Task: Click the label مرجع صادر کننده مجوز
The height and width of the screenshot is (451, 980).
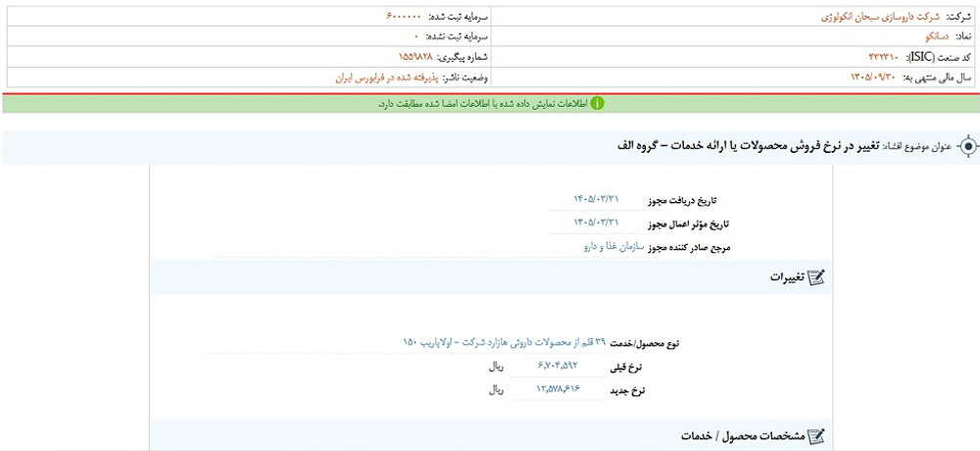Action: pos(690,248)
